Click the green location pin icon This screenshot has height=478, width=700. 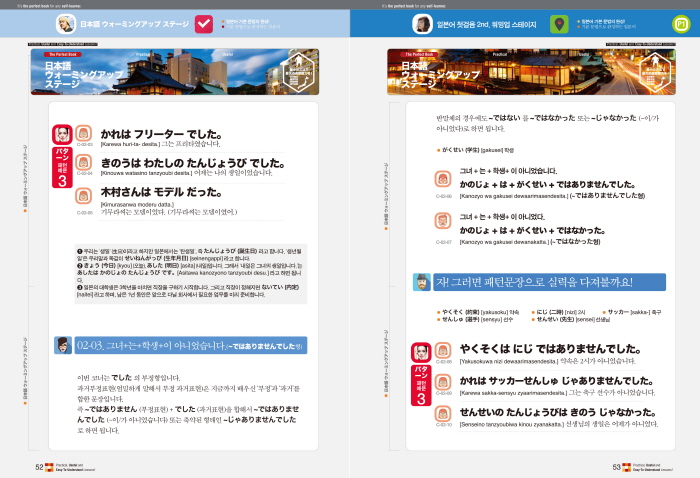[558, 23]
